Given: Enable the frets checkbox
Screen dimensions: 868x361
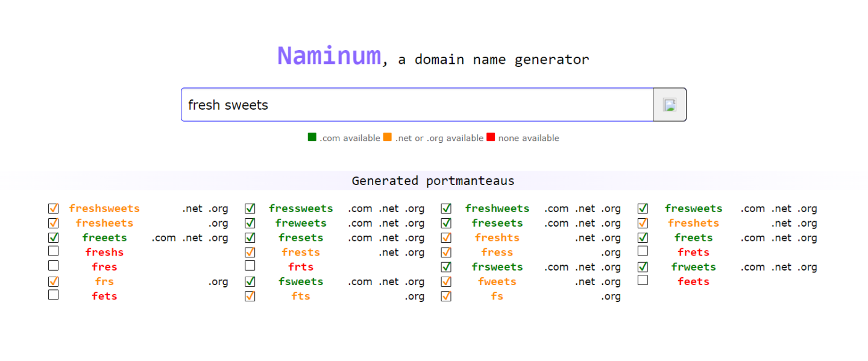Looking at the screenshot, I should (x=643, y=251).
